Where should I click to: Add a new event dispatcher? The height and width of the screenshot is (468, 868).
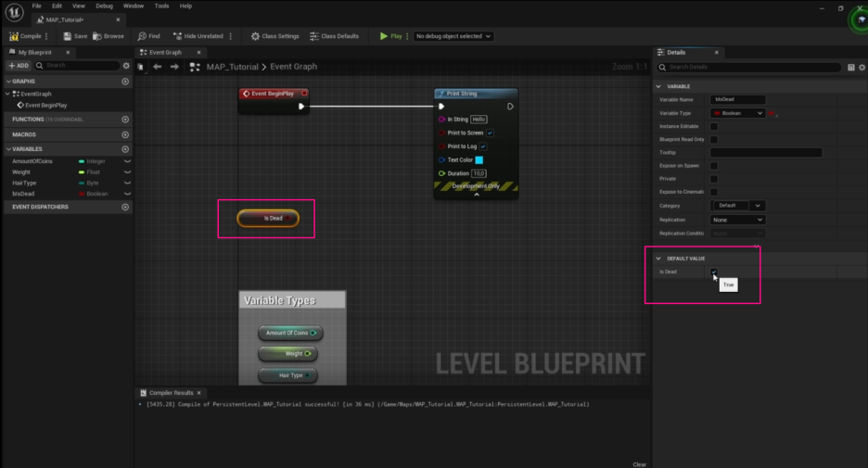[x=125, y=207]
